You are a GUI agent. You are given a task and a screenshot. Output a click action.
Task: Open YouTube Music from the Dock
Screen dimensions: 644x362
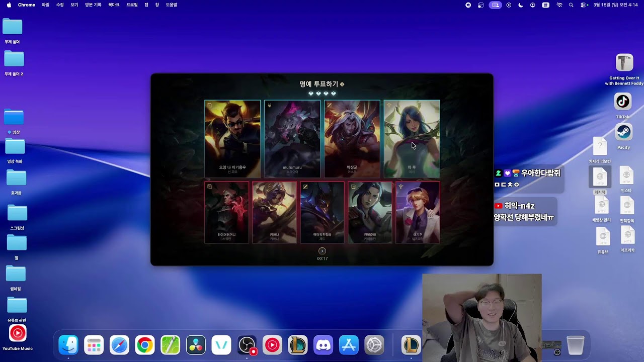(272, 345)
